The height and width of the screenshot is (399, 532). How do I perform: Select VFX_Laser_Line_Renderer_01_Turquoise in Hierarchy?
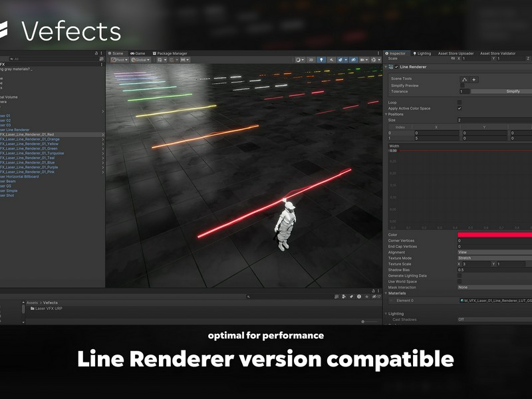[x=32, y=153]
